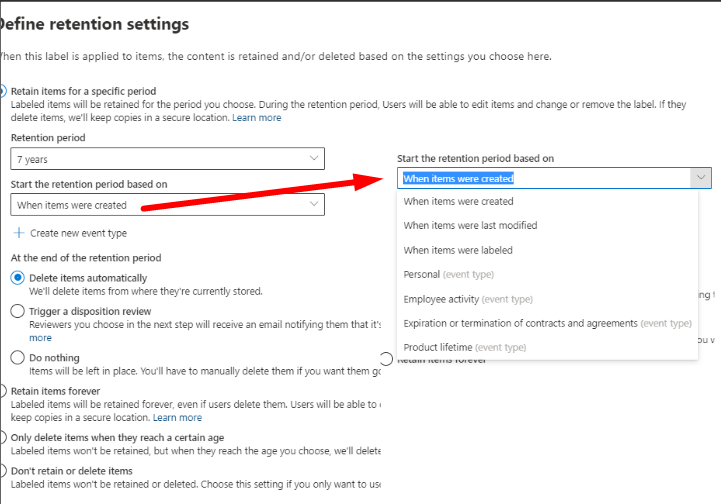Image resolution: width=721 pixels, height=504 pixels.
Task: Open Learn more link about retaining for specific period
Action: [257, 118]
